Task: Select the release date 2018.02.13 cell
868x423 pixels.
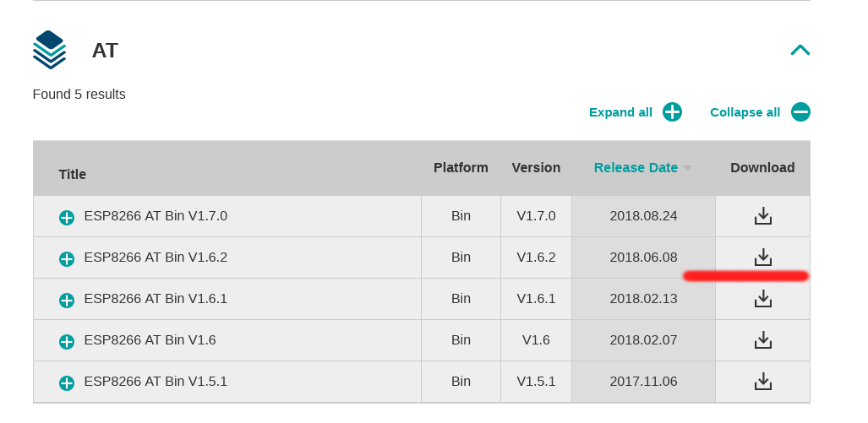Action: [643, 299]
